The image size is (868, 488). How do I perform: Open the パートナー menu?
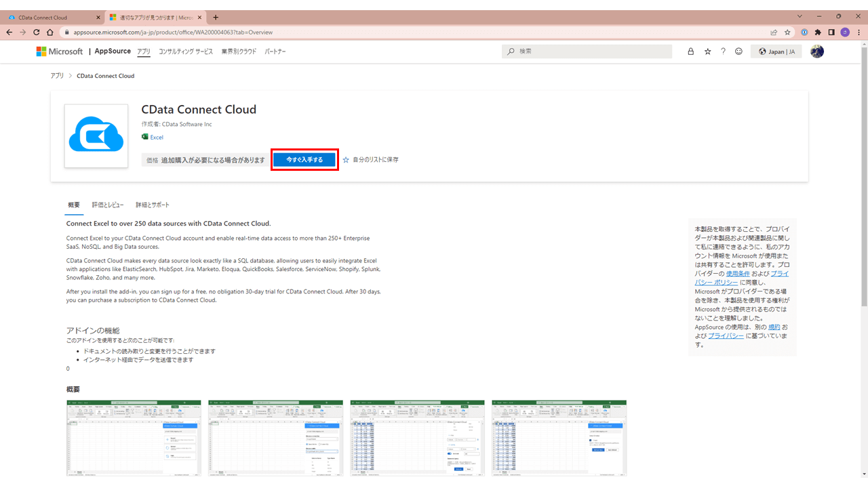275,52
